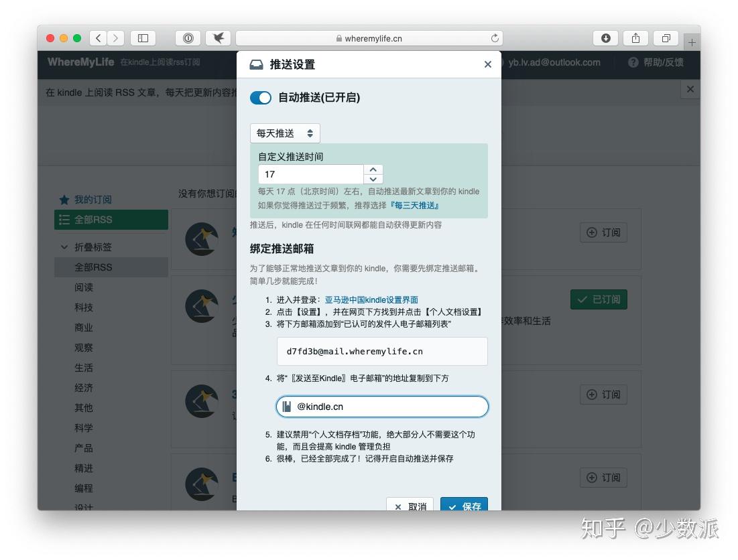Click the Safari share icon in the toolbar
The image size is (738, 560).
(x=635, y=38)
